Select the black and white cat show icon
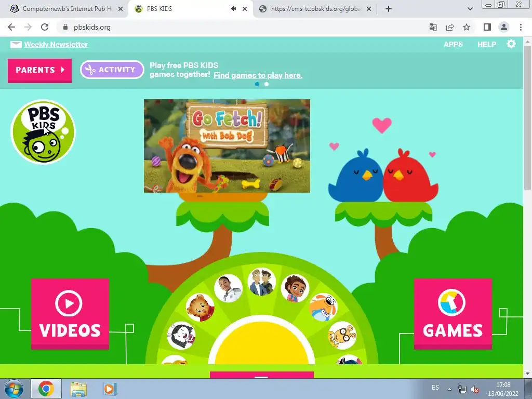The width and height of the screenshot is (532, 399). [181, 335]
